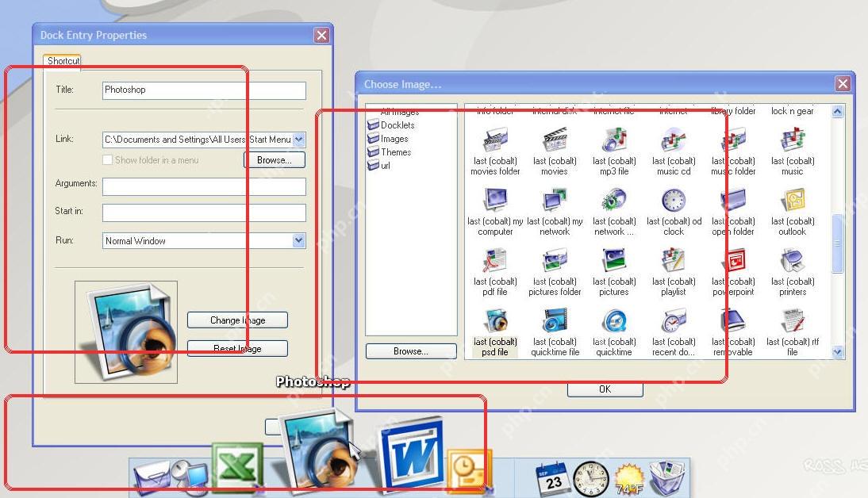This screenshot has height=498, width=868.
Task: Open the Outlook icon in the dock
Action: (x=468, y=470)
